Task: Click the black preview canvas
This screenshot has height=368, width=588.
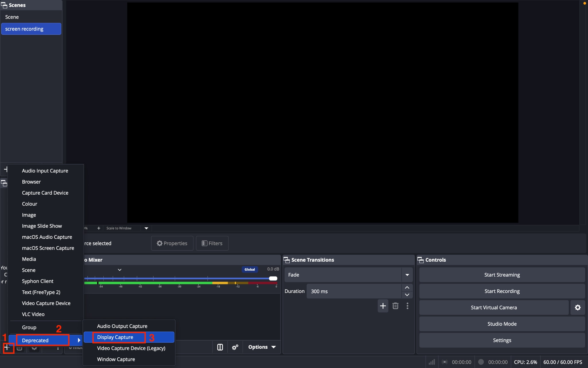Action: 323,113
